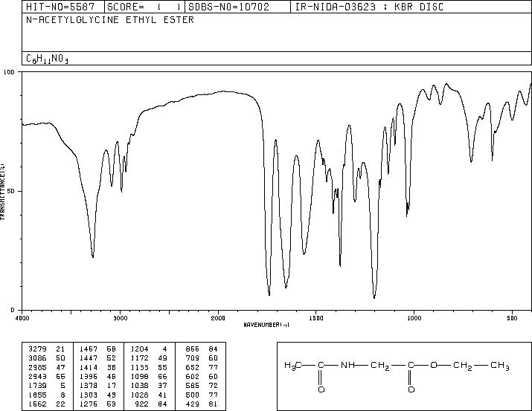This screenshot has width=532, height=411.
Task: Click the NH group in the structure
Action: point(347,365)
